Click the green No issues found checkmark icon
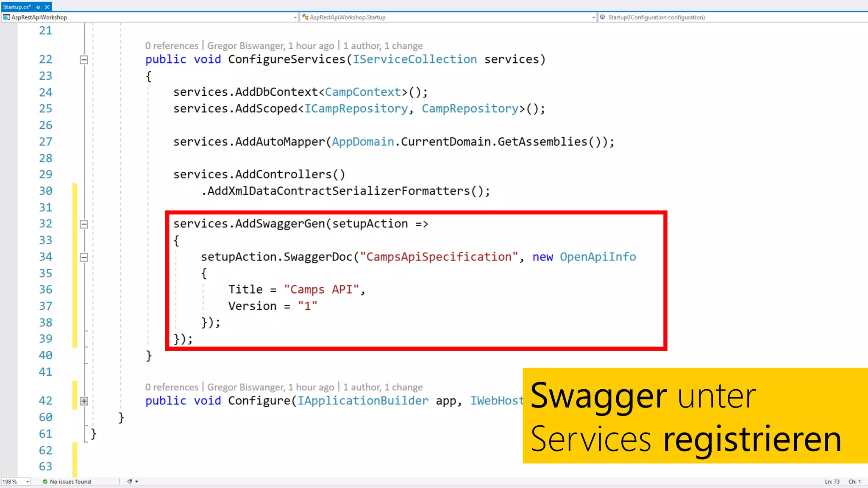868x488 pixels. 45,482
